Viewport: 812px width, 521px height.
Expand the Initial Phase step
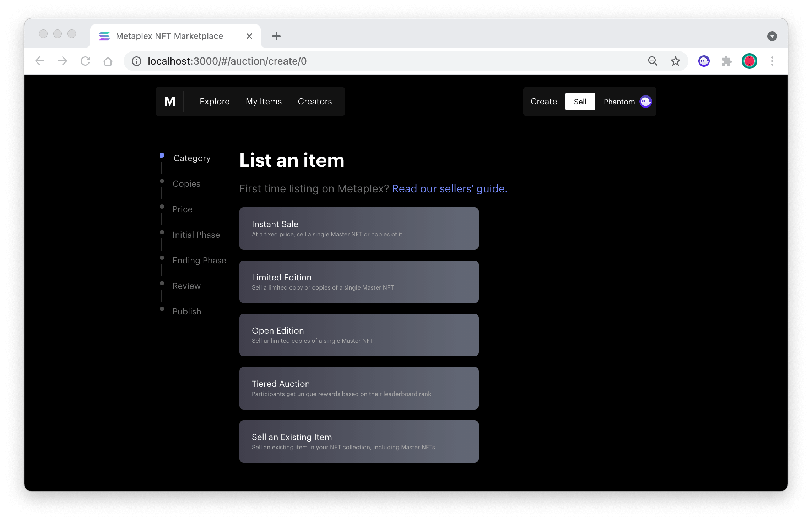pos(196,235)
